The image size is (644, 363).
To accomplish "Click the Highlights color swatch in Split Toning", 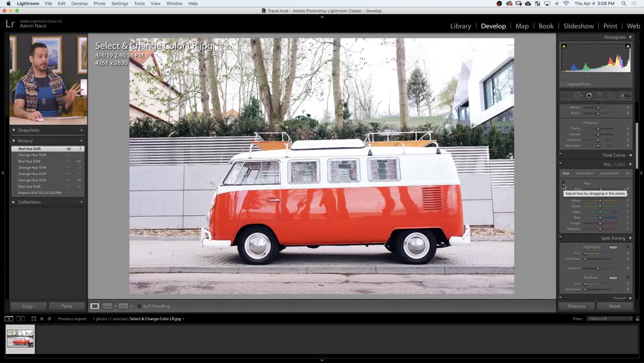I will [613, 247].
